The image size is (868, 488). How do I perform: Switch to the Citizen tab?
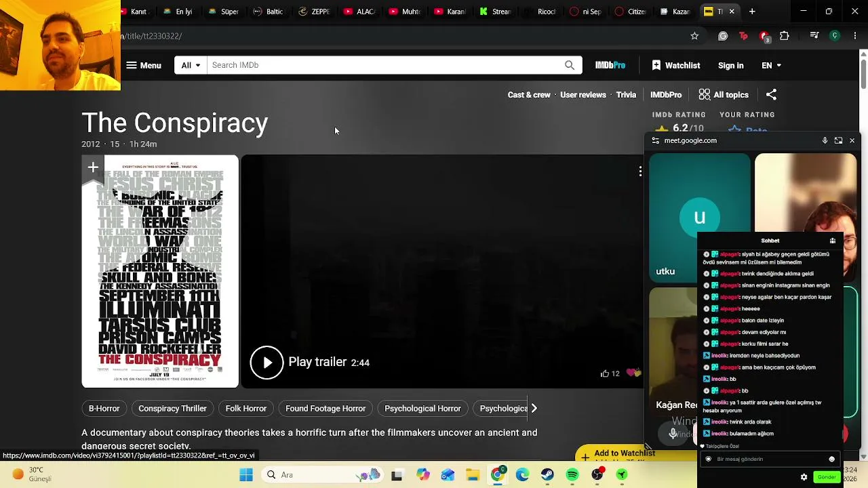click(x=631, y=12)
